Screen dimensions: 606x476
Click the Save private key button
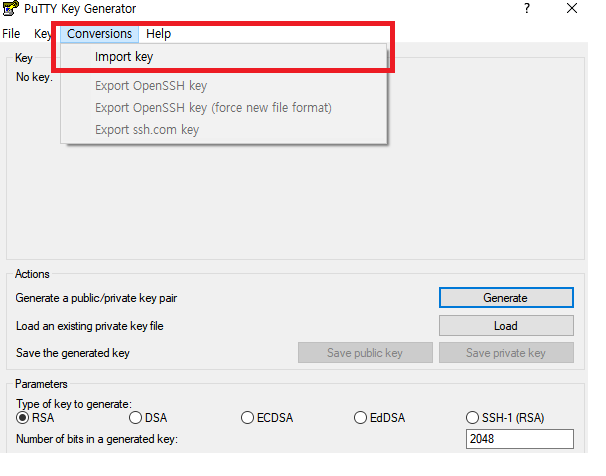506,353
